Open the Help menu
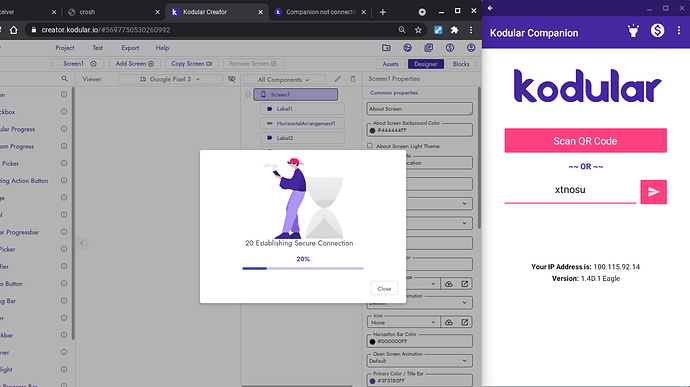 tap(162, 48)
